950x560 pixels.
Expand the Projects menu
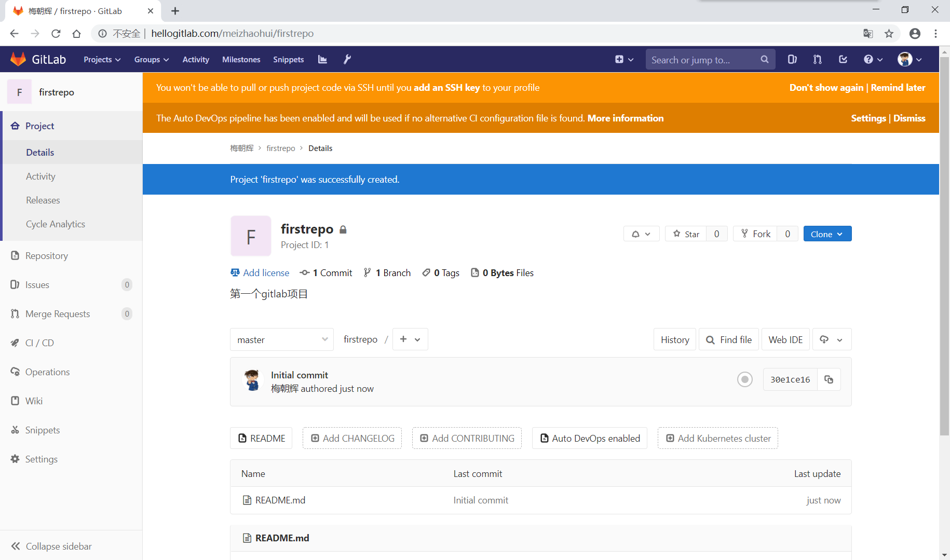pyautogui.click(x=102, y=59)
